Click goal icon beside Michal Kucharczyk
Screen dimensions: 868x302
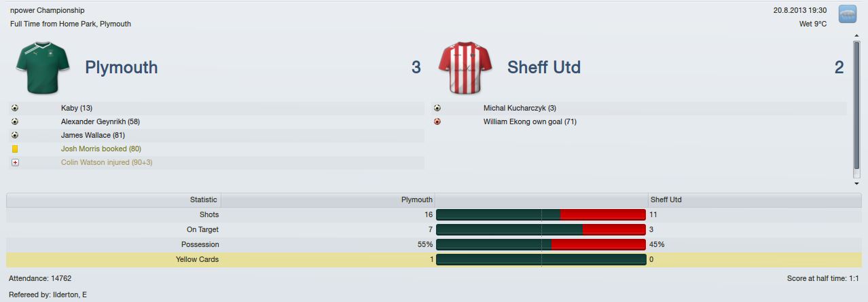437,108
